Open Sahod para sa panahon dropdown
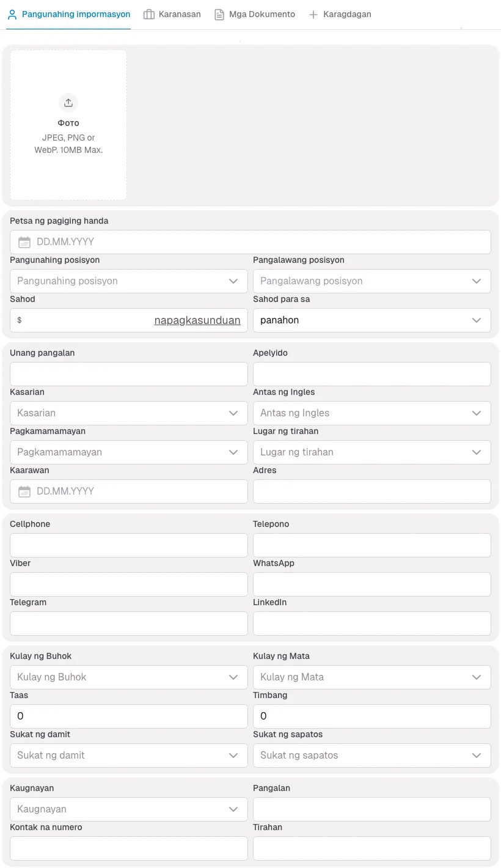This screenshot has height=868, width=501. click(371, 320)
